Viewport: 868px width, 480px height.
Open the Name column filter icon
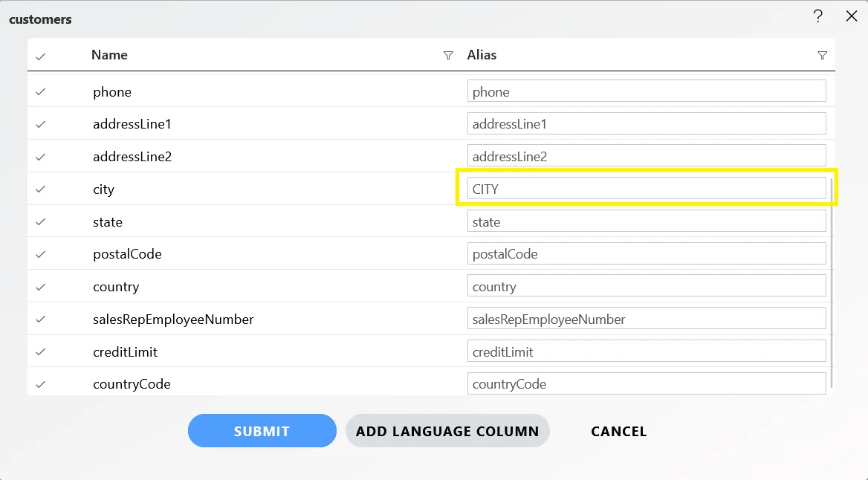click(448, 56)
